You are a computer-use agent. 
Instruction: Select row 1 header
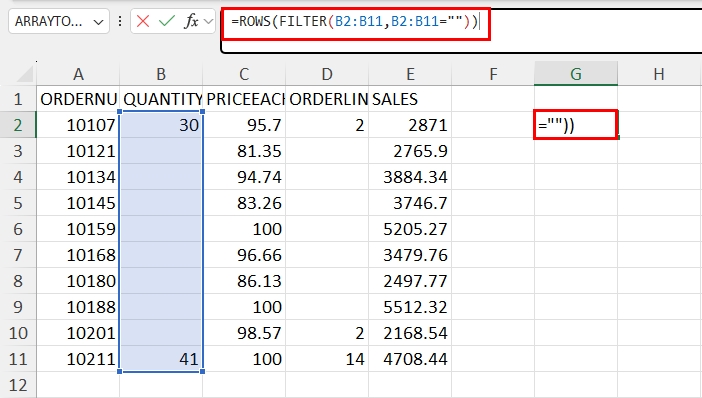(18, 99)
